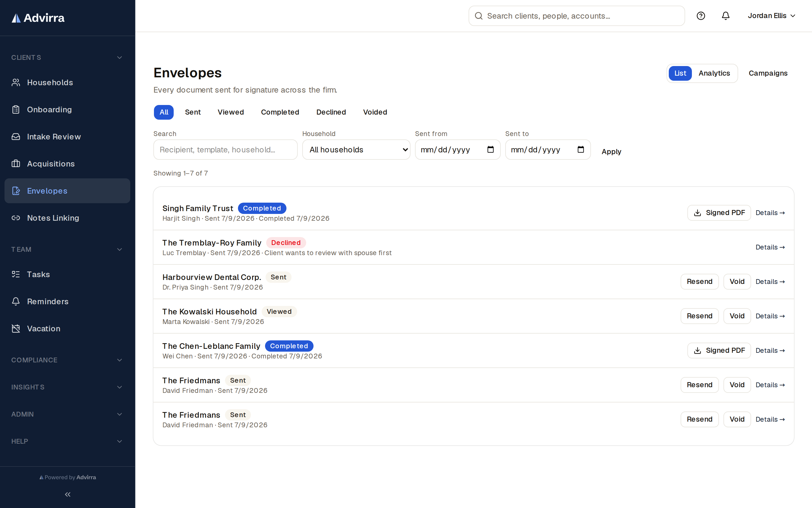Select the All status filter

(x=164, y=112)
